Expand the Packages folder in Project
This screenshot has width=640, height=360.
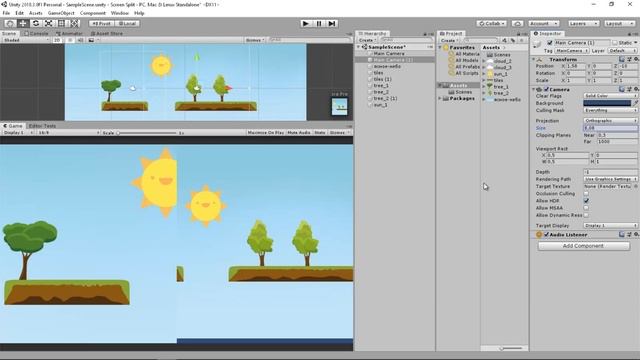[x=440, y=98]
